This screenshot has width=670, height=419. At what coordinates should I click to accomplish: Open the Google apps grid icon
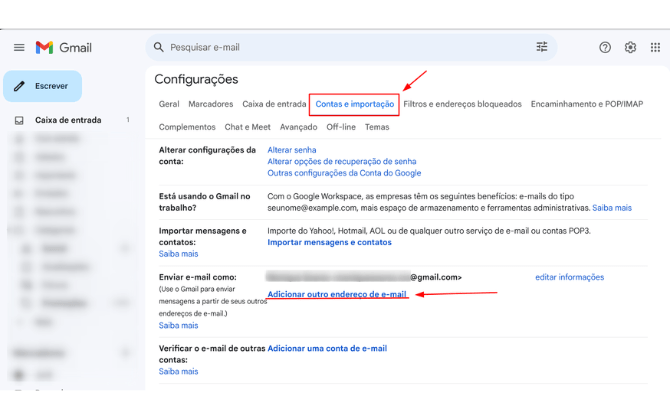pyautogui.click(x=655, y=47)
